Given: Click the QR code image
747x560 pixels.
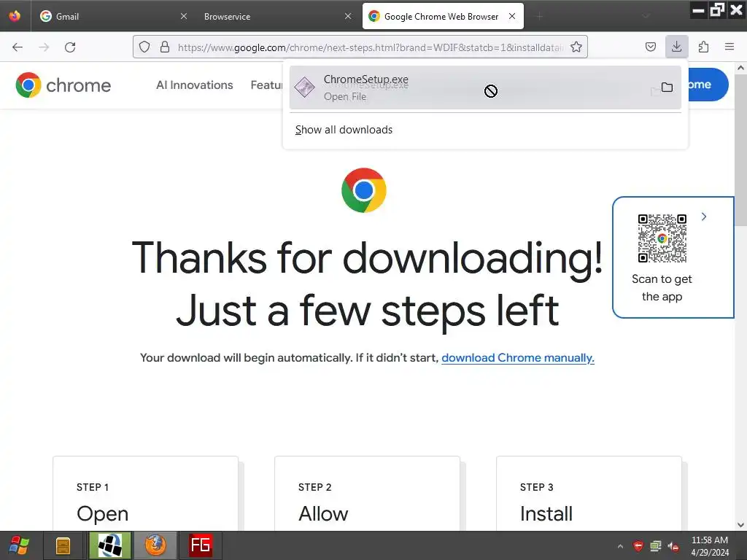Looking at the screenshot, I should (662, 238).
